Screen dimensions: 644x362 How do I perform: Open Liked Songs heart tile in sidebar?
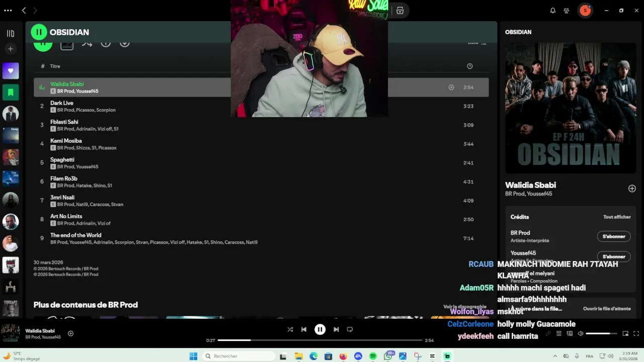[11, 71]
